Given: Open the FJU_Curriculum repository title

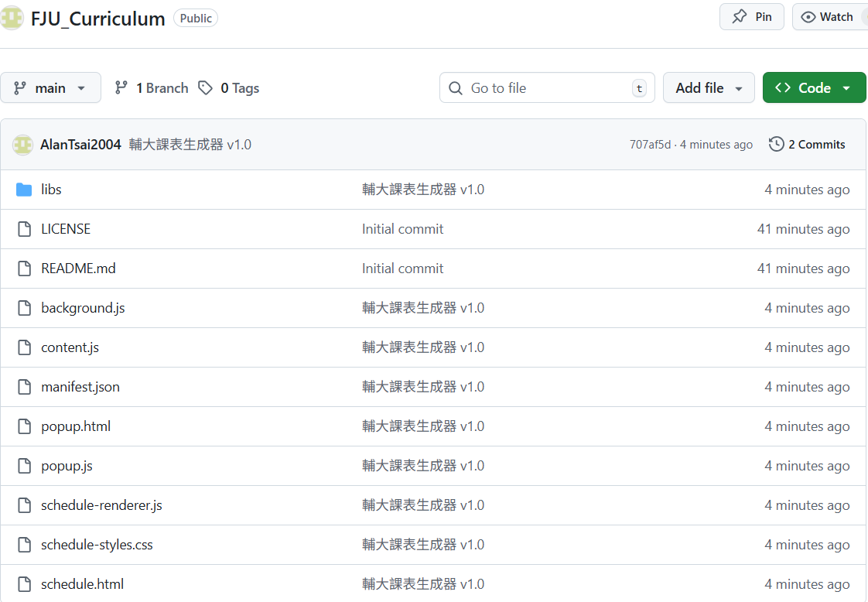Looking at the screenshot, I should pos(98,19).
